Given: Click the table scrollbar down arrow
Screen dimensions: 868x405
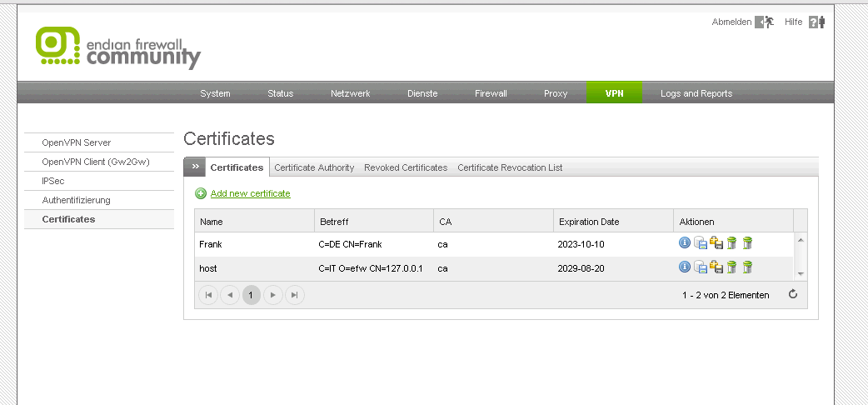Looking at the screenshot, I should 801,273.
